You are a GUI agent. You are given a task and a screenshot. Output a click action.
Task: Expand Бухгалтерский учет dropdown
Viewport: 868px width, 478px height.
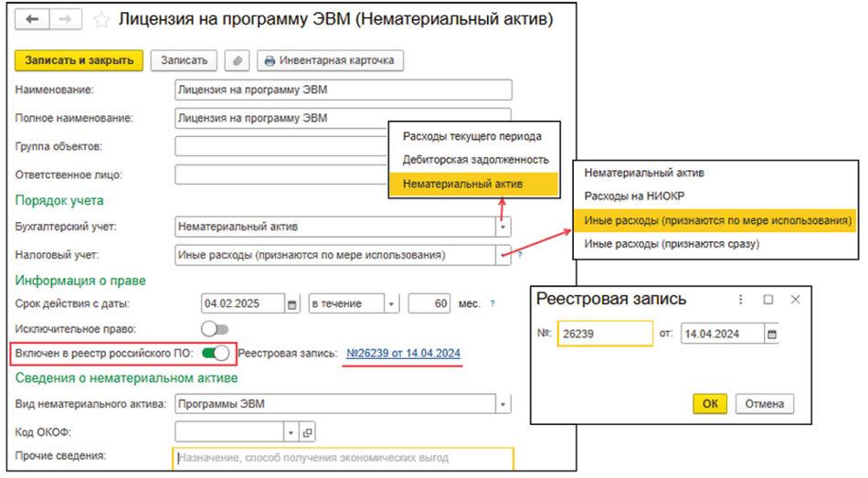click(x=504, y=227)
